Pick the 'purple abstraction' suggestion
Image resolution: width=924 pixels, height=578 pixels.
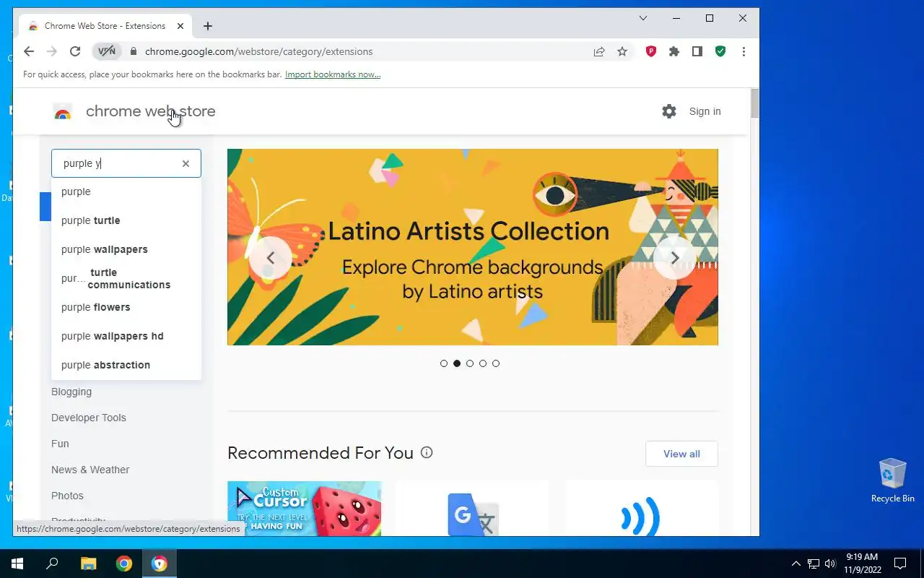pyautogui.click(x=126, y=365)
